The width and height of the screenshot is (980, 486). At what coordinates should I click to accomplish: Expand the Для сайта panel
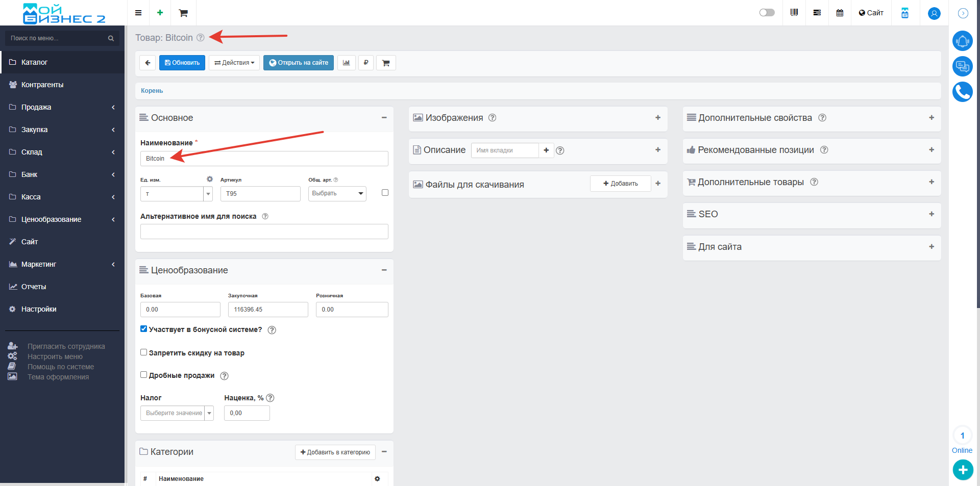click(x=932, y=247)
